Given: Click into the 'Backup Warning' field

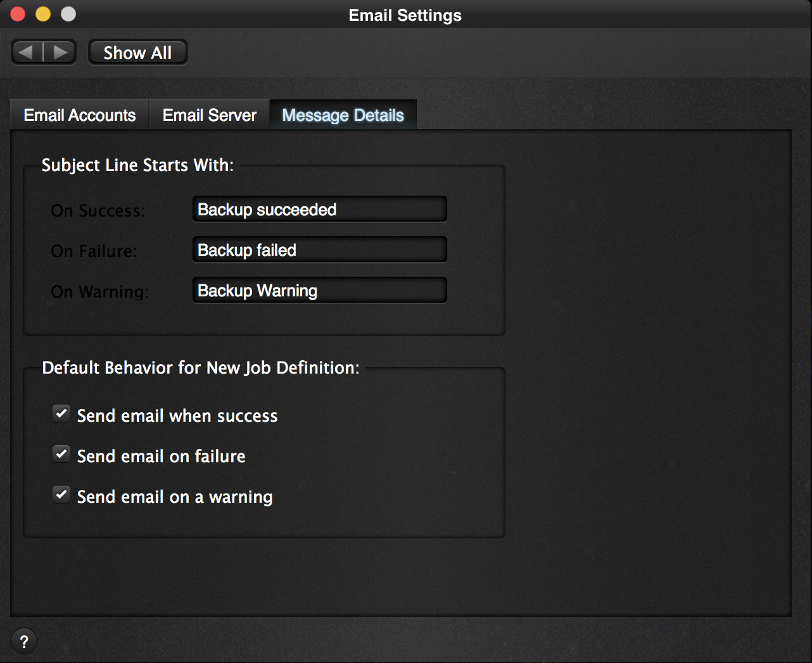Looking at the screenshot, I should coord(319,291).
